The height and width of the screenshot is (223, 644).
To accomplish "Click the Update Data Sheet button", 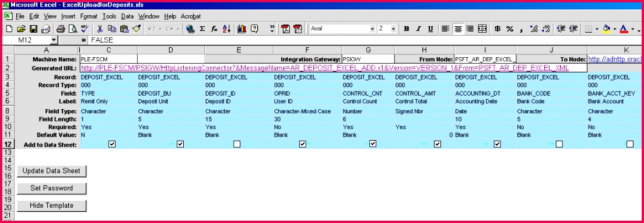I will click(51, 171).
